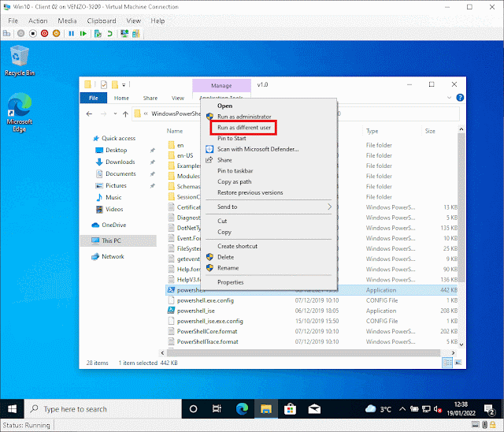Viewport: 504px width, 432px height.
Task: Select powershell.exe.config file row
Action: [x=311, y=300]
